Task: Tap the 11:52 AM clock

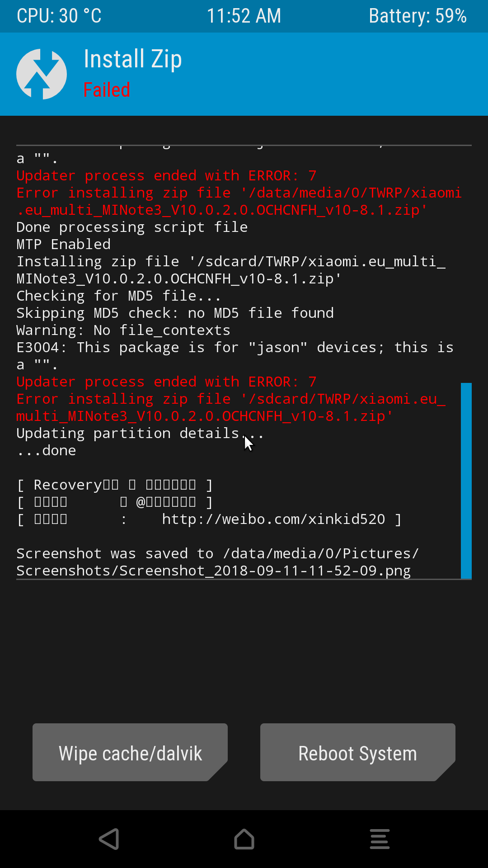Action: coord(244,16)
